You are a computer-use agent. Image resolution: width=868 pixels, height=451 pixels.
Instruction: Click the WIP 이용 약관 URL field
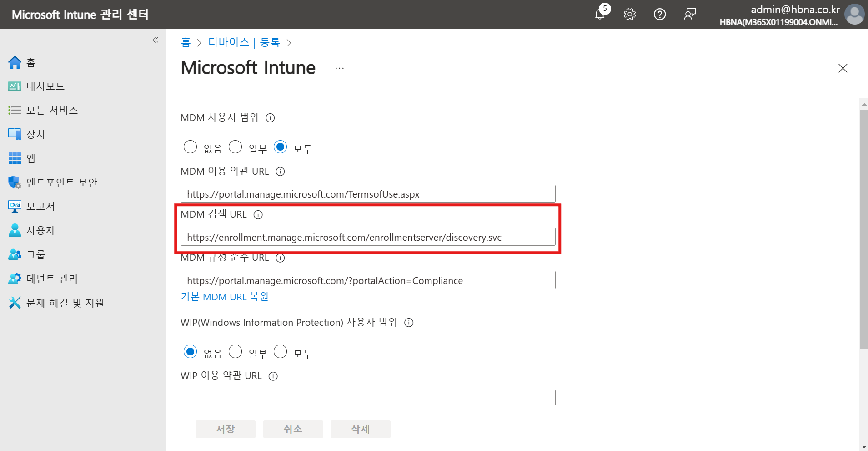(x=368, y=397)
